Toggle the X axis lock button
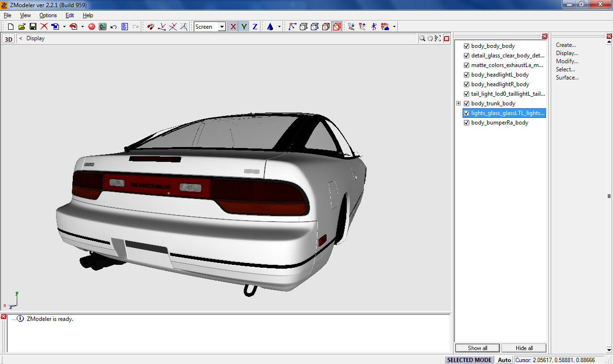613x364 pixels. [x=233, y=27]
